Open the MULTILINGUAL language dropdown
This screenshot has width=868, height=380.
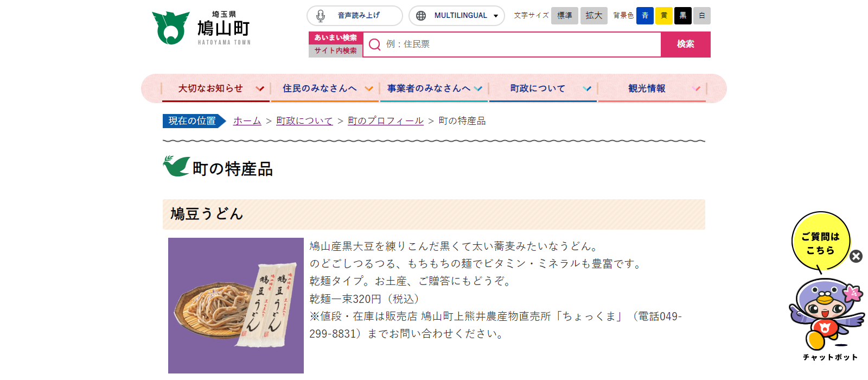pos(457,16)
